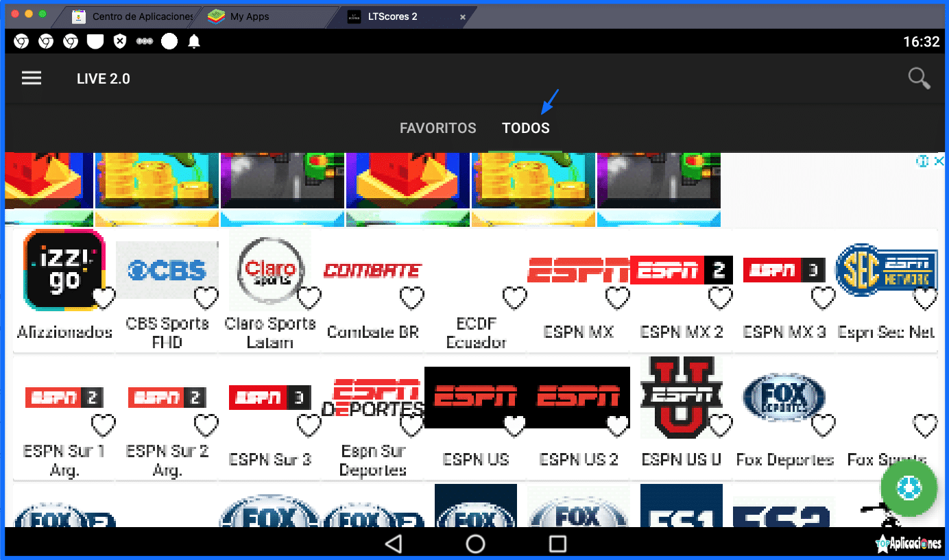
Task: Select the TODOS tab
Action: (525, 128)
